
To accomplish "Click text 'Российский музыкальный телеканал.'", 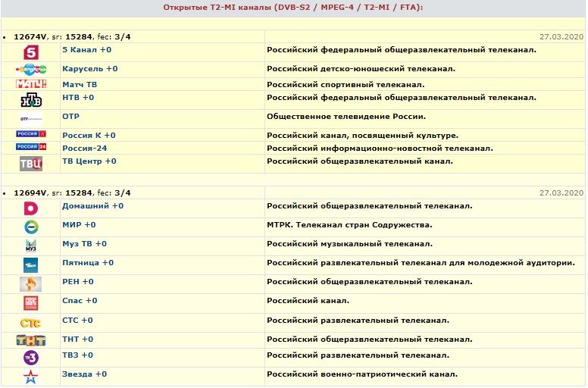I will 349,244.
